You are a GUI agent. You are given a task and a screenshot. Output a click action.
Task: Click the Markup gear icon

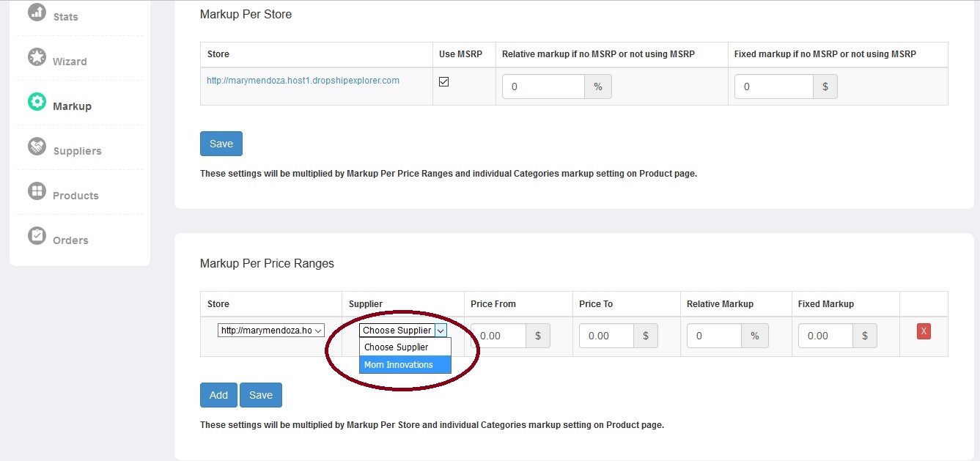tap(37, 102)
